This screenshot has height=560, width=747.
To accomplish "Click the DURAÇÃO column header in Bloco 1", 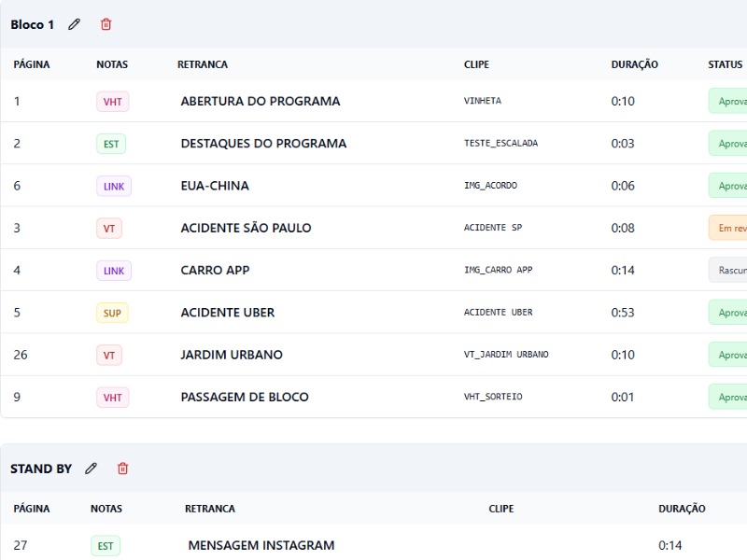I will coord(635,64).
